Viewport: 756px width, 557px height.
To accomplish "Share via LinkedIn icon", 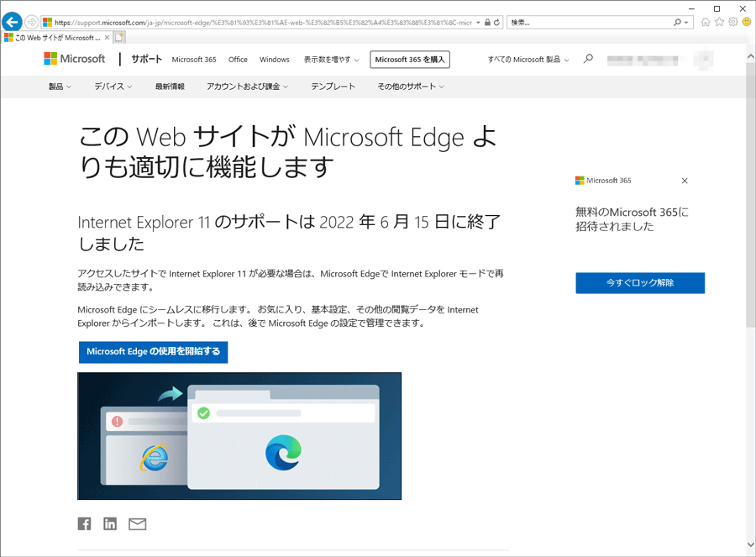I will coord(110,523).
